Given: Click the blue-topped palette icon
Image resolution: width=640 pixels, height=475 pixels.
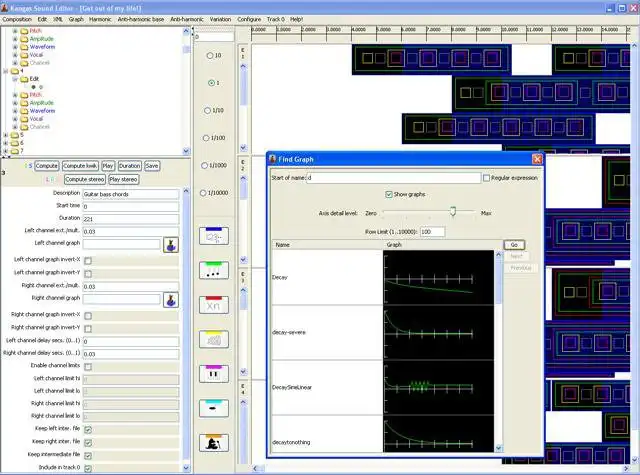Looking at the screenshot, I should [213, 236].
